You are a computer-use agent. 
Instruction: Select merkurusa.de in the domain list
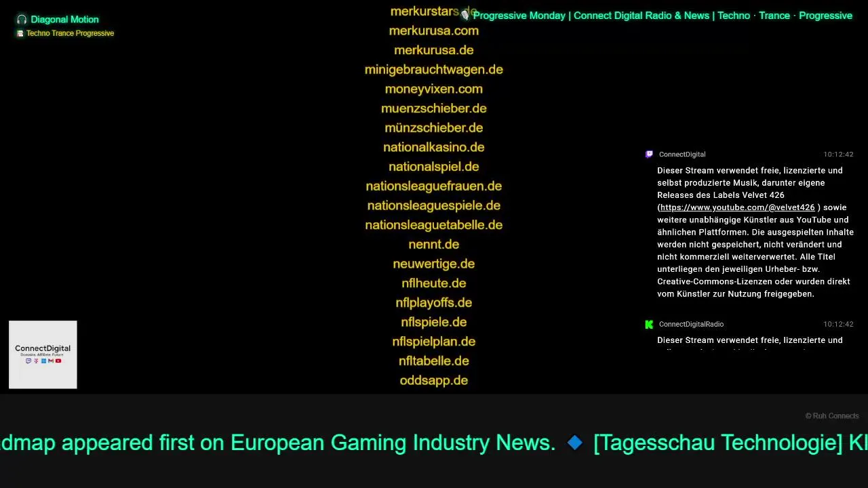434,50
